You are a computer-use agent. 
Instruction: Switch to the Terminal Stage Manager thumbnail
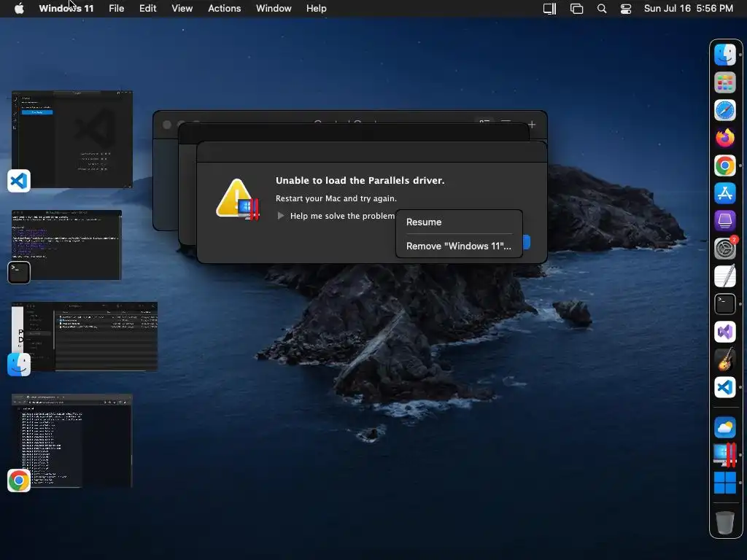click(x=66, y=245)
